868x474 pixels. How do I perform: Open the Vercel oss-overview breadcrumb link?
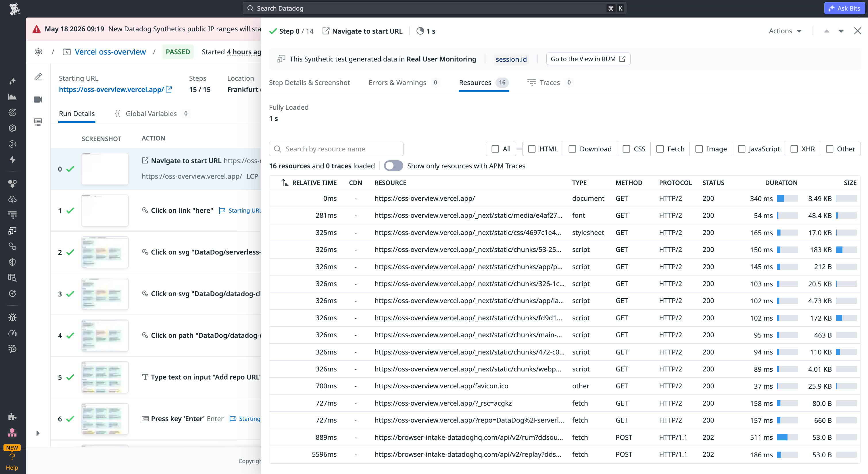(x=110, y=52)
